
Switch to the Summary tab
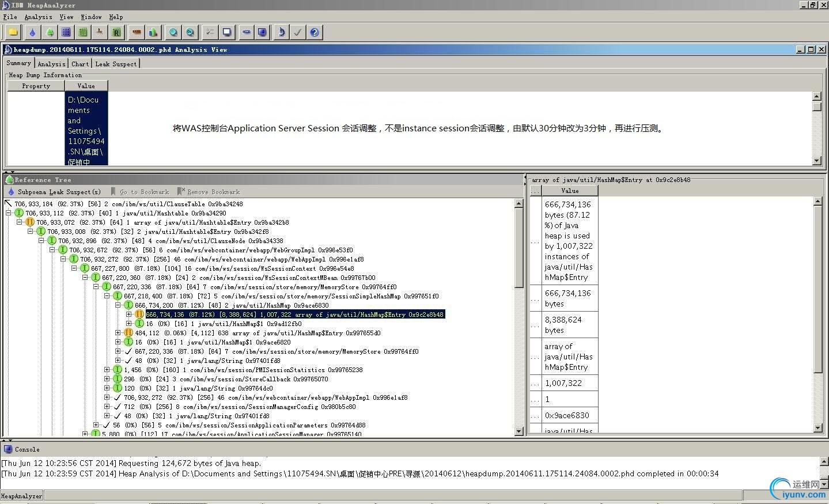(18, 63)
